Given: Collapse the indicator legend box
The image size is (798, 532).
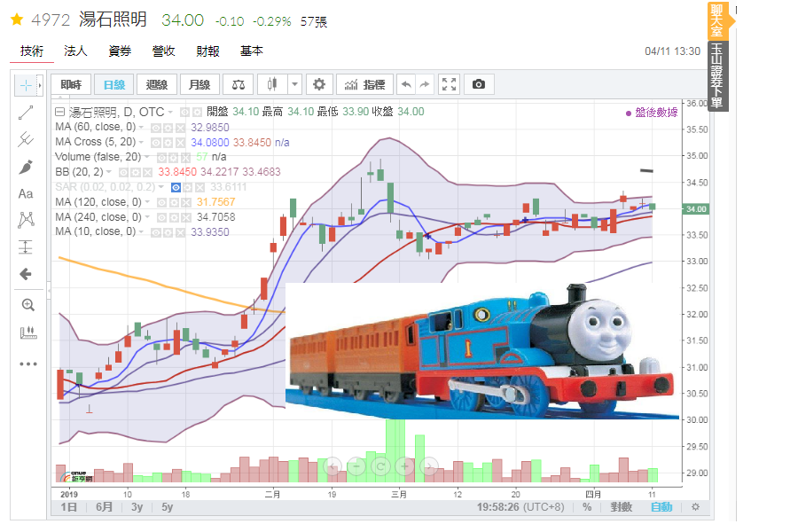Looking at the screenshot, I should (59, 112).
